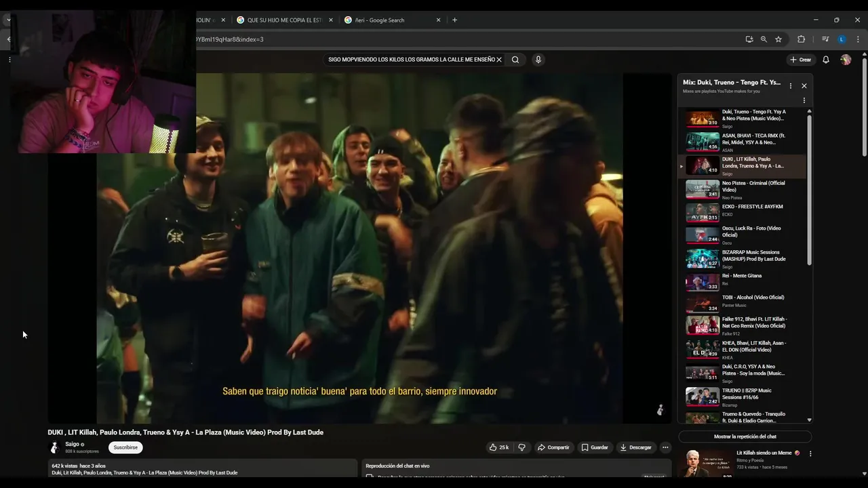Click the Guardar save button
Image resolution: width=868 pixels, height=488 pixels.
[595, 447]
